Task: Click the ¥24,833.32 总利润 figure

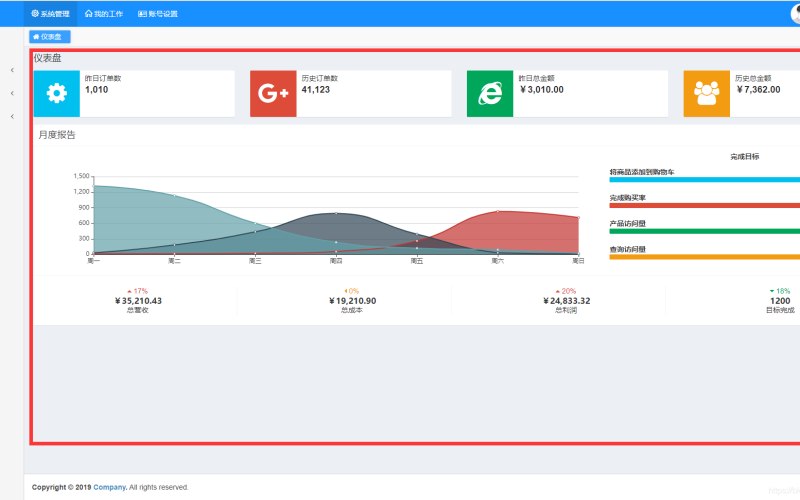Action: coord(567,301)
